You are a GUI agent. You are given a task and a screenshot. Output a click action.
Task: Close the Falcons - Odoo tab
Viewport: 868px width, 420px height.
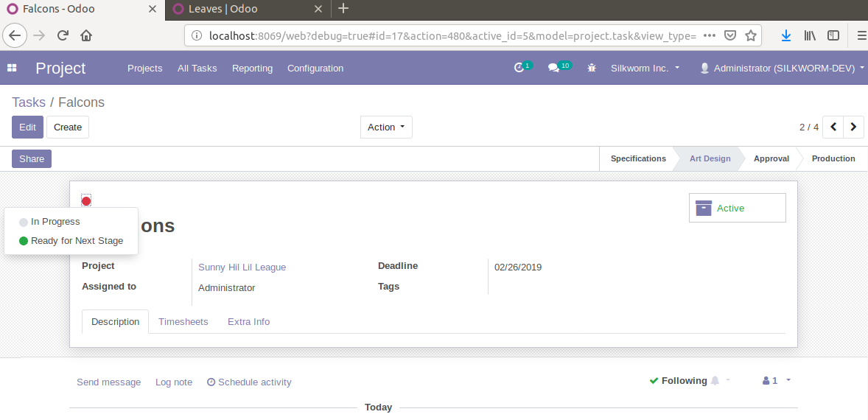click(x=153, y=9)
